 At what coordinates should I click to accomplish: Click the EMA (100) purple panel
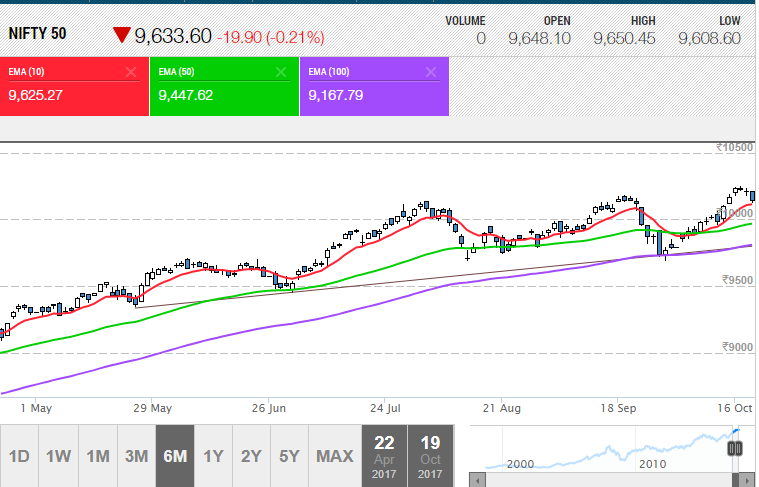coord(374,86)
